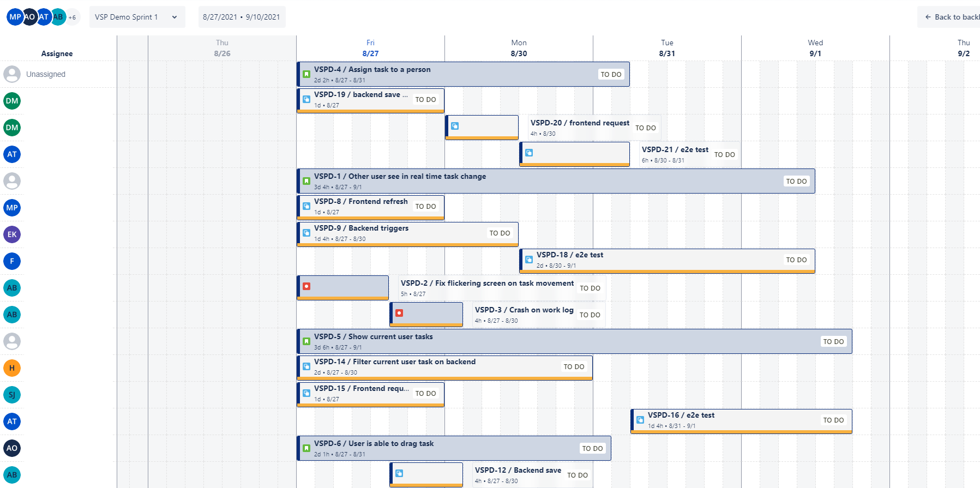Click the blue subtask icon on VSPD-19

306,99
